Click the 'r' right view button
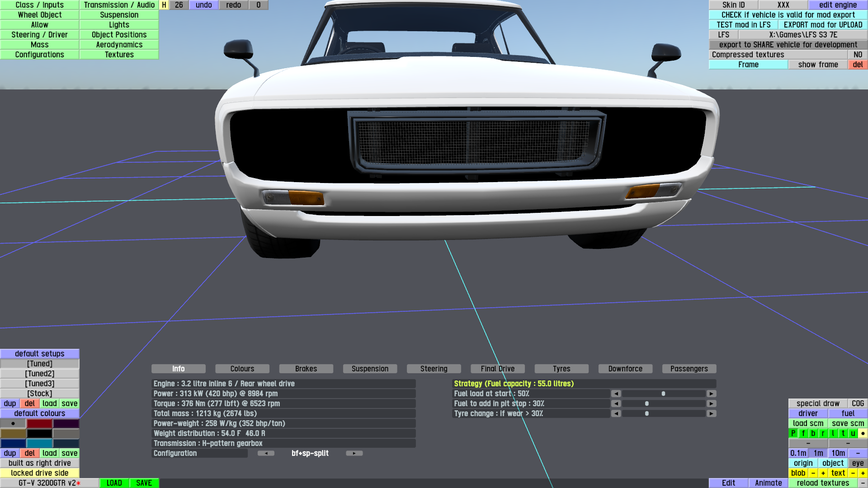868x488 pixels. pos(823,433)
